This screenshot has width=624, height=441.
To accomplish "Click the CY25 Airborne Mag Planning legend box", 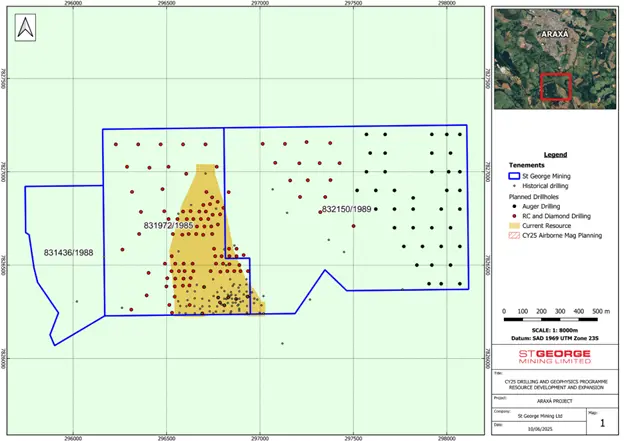I will pyautogui.click(x=514, y=235).
